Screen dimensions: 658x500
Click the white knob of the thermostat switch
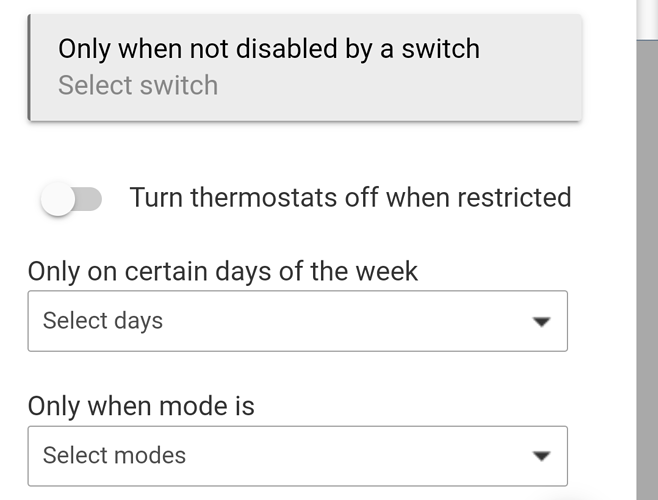click(58, 199)
